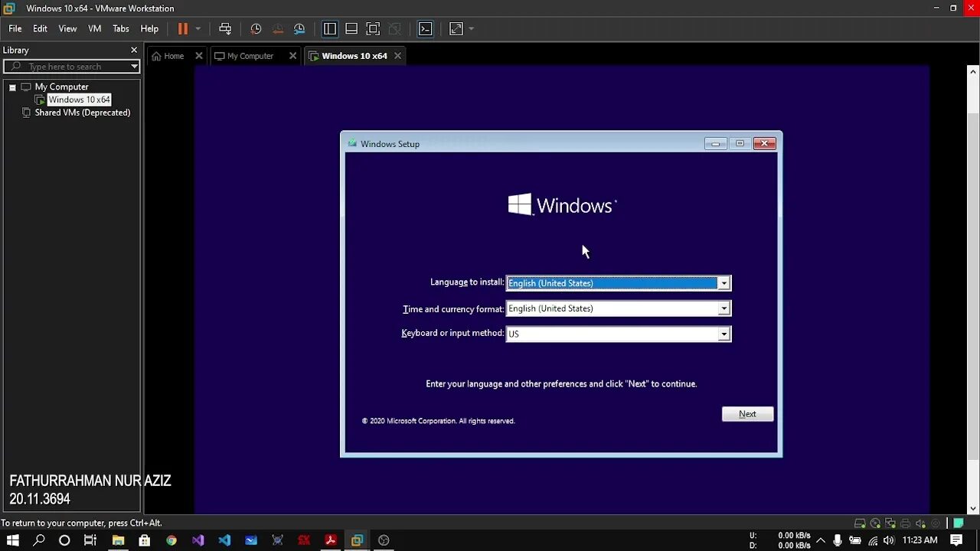The width and height of the screenshot is (980, 551).
Task: Send Ctrl+Alt+Del to the virtual machine
Action: point(225,29)
